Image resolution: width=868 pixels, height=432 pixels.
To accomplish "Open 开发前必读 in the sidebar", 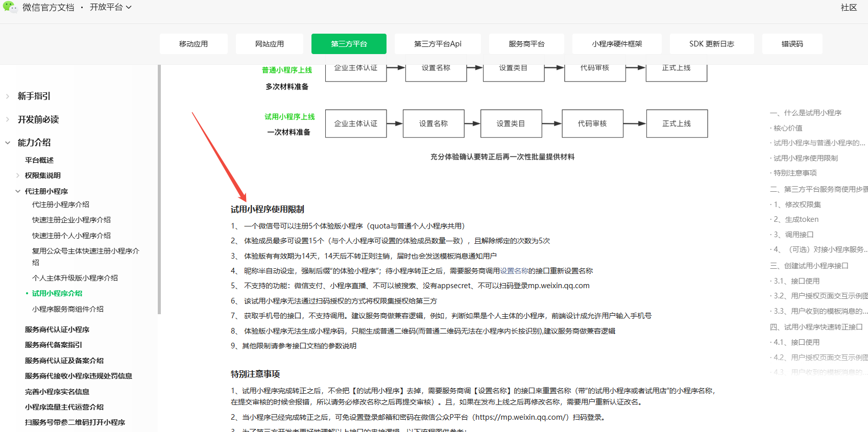I will tap(38, 119).
